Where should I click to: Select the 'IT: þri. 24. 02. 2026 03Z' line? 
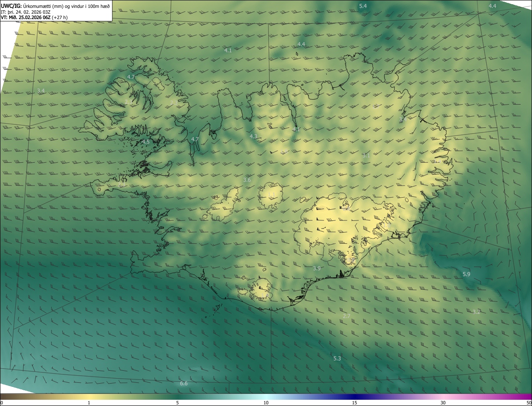tap(26, 12)
